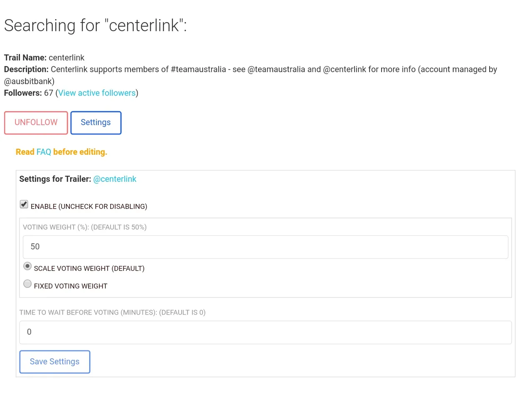Click the Followers: 67 count text
The width and height of the screenshot is (532, 397).
pyautogui.click(x=29, y=93)
